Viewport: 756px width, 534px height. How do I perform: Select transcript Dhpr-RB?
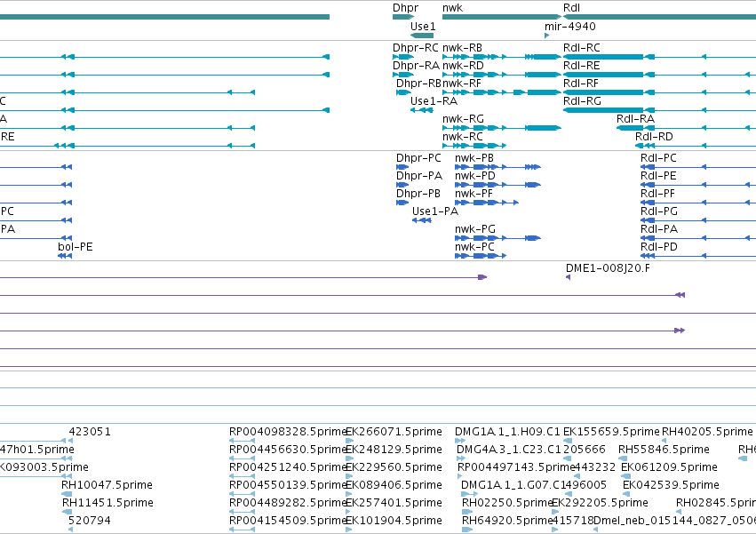point(403,92)
